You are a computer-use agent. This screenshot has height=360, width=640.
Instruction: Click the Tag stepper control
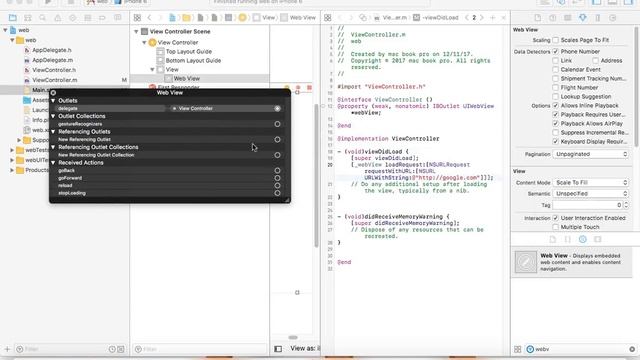pyautogui.click(x=626, y=205)
